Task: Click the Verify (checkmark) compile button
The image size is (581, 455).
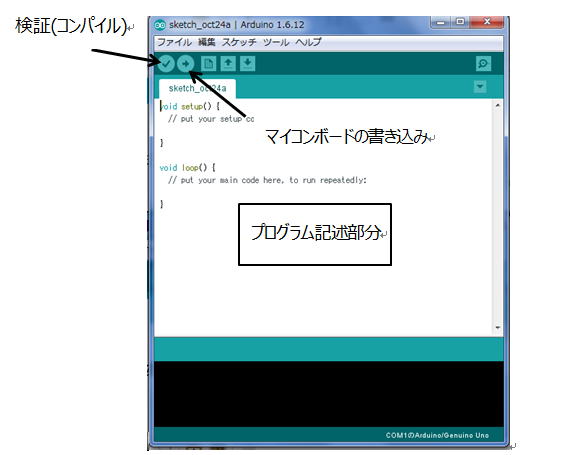Action: (x=166, y=64)
